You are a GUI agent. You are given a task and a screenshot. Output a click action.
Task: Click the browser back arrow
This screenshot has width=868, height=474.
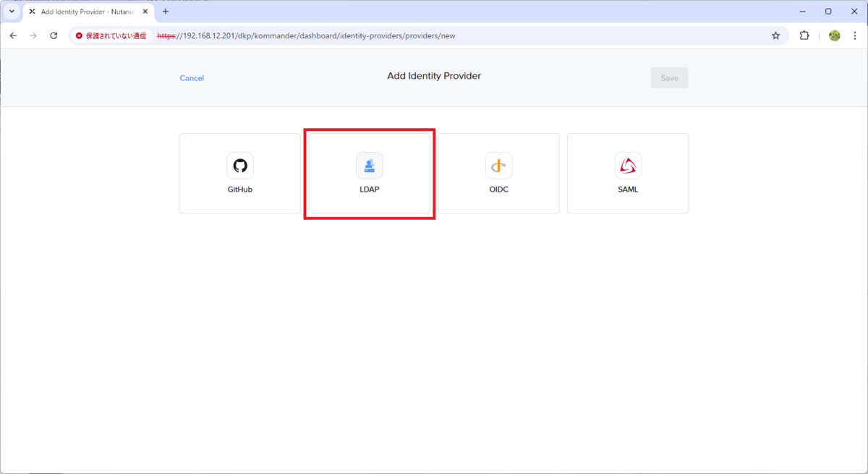tap(13, 35)
